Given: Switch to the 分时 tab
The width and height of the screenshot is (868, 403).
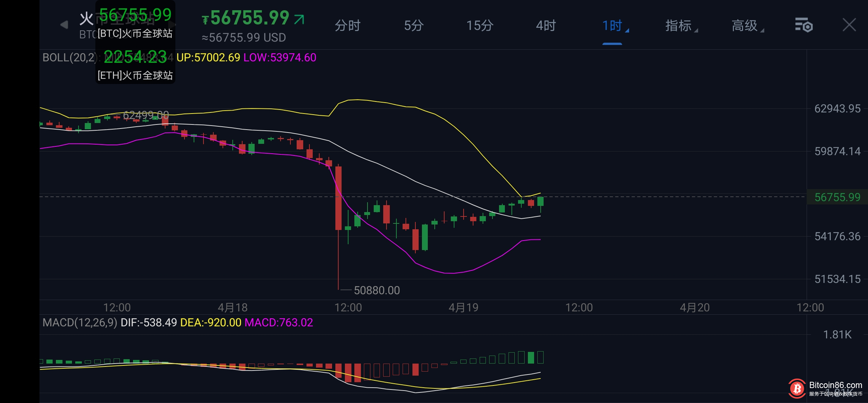Looking at the screenshot, I should click(347, 26).
